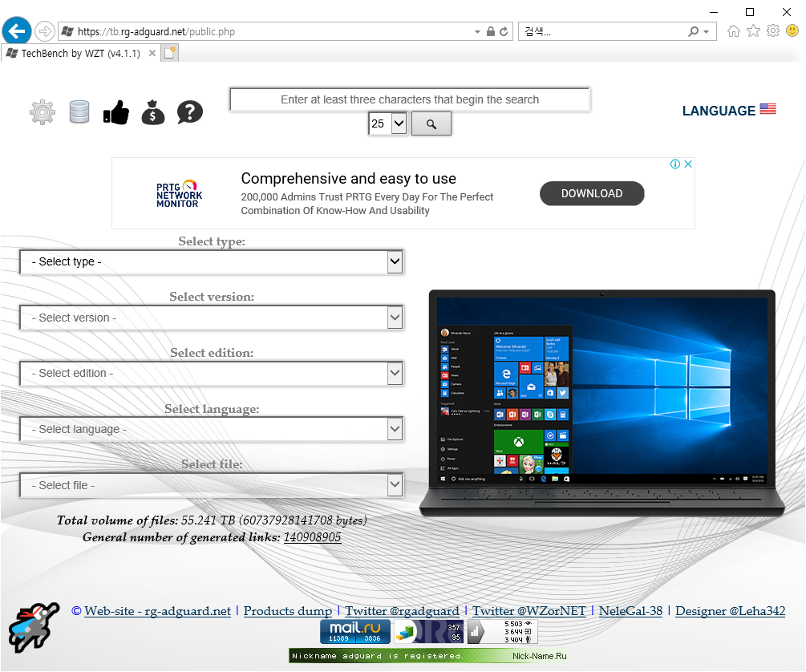
Task: Click the counter badge showing 357 and 95
Action: [429, 631]
